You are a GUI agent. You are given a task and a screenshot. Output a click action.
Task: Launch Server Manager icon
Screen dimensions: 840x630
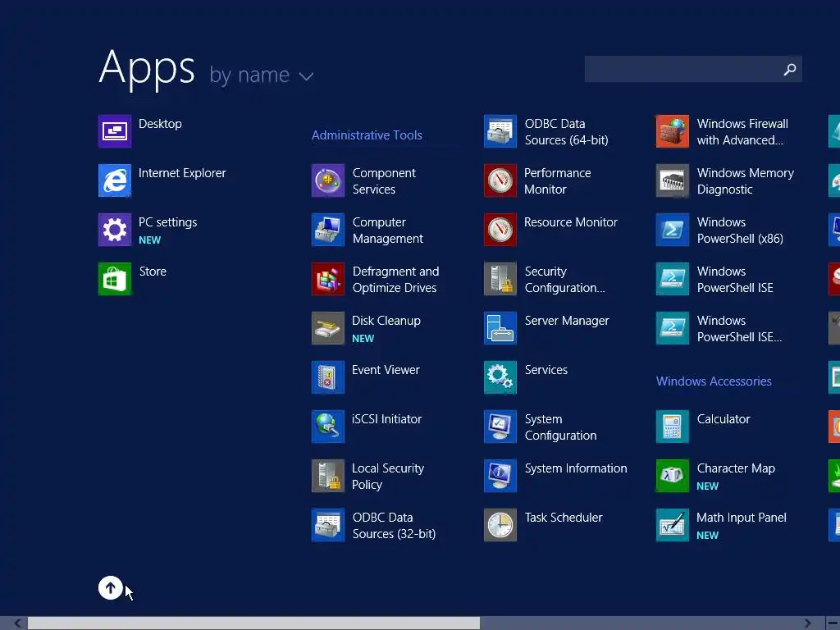(x=500, y=328)
